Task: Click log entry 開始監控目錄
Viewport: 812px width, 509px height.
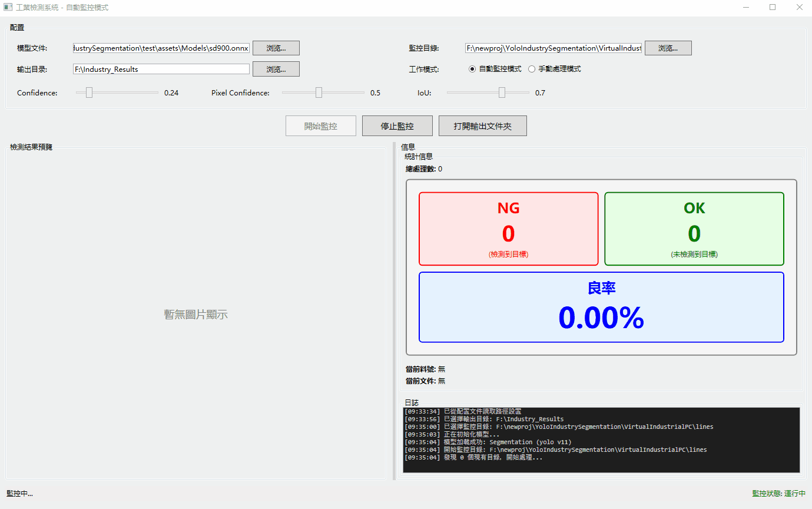Action: (556, 449)
